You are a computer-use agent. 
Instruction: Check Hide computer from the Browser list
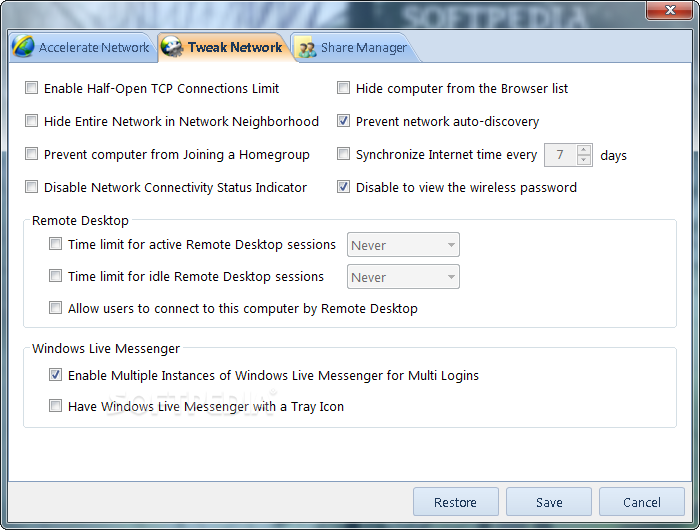343,88
